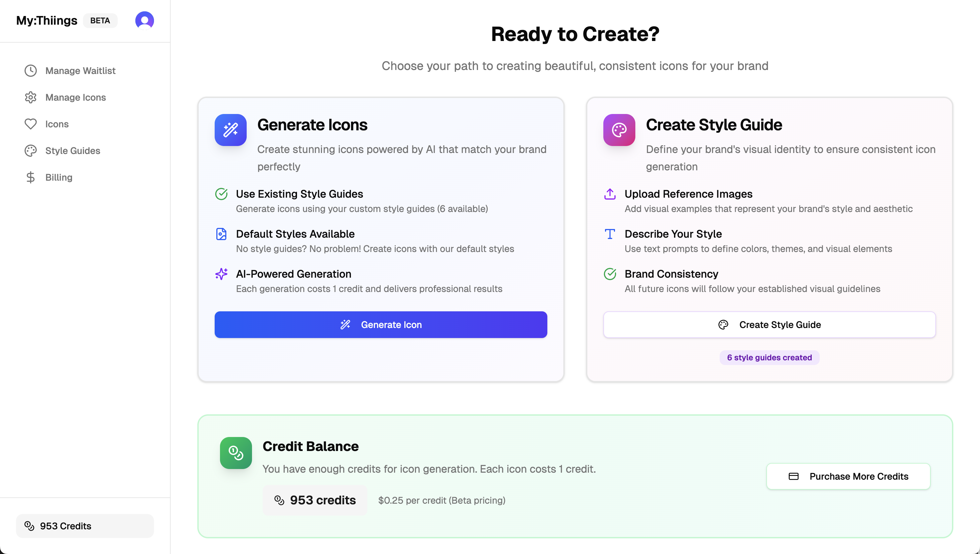Click Purchase More Credits button
This screenshot has width=980, height=554.
pyautogui.click(x=848, y=476)
